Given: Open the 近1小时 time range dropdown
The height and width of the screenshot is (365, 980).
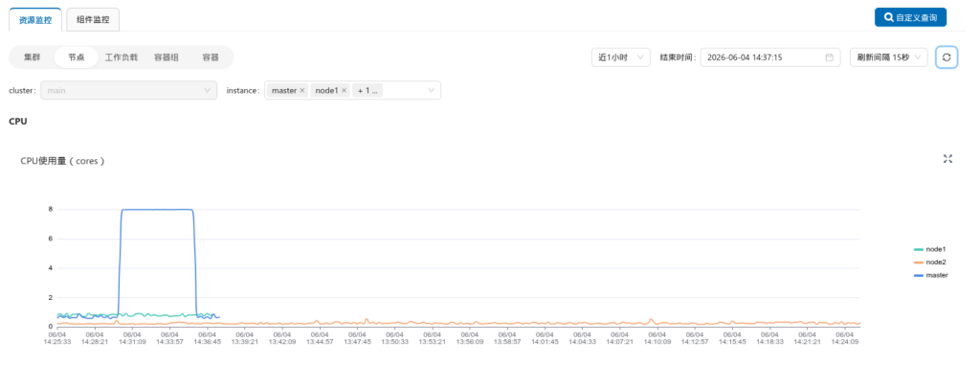Looking at the screenshot, I should (620, 57).
